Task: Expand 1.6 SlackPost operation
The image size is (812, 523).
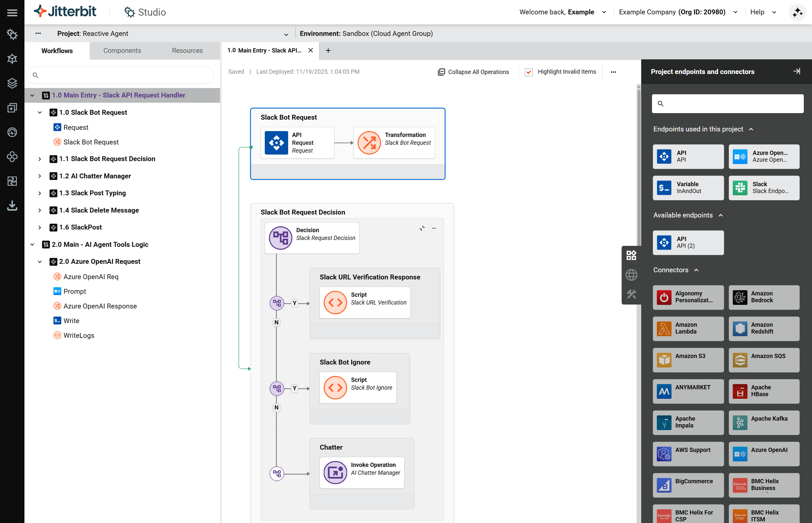Action: (40, 227)
